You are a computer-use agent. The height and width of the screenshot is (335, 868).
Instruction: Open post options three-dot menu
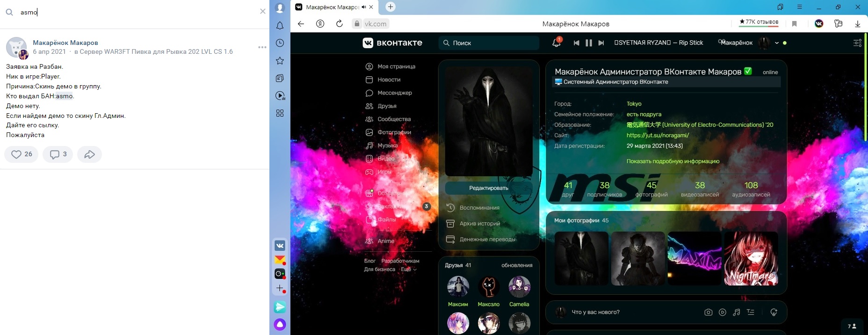tap(262, 47)
